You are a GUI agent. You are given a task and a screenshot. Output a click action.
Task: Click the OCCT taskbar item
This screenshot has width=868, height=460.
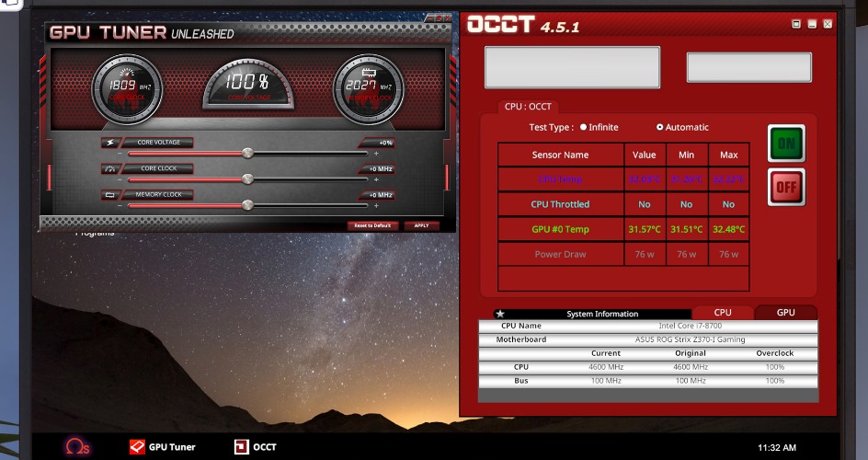pyautogui.click(x=255, y=447)
